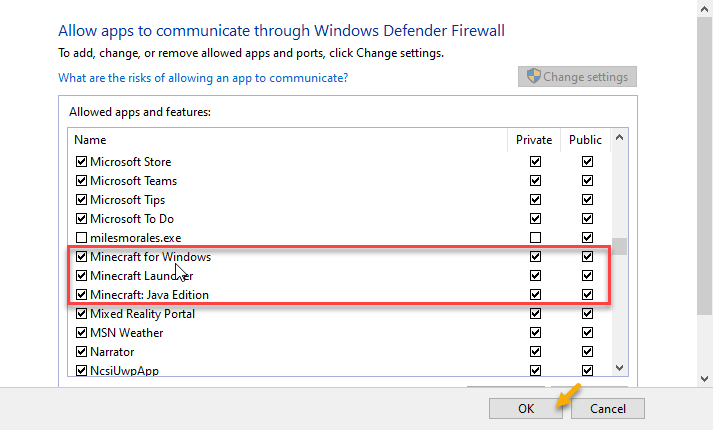
Task: Confirm with the OK button
Action: [526, 409]
